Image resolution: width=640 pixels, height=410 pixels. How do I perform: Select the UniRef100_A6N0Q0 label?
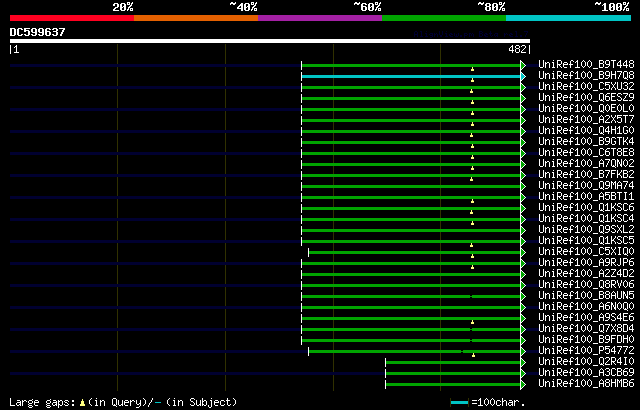pyautogui.click(x=586, y=307)
